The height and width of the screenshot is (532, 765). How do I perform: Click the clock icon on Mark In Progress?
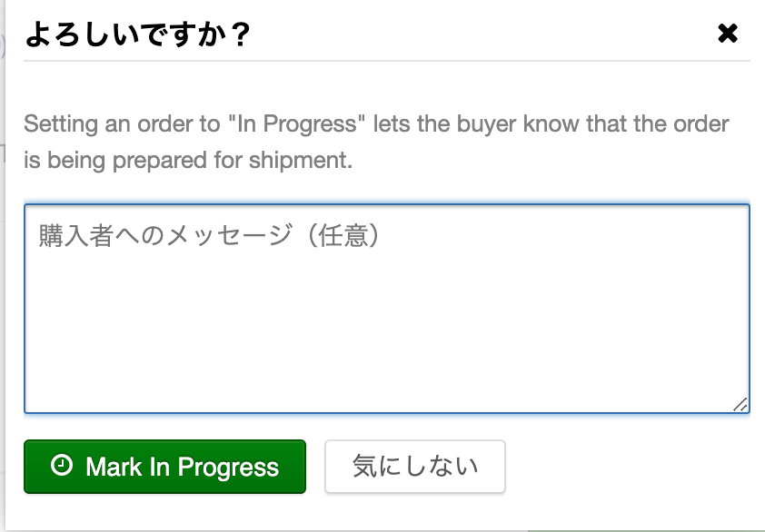coord(62,465)
